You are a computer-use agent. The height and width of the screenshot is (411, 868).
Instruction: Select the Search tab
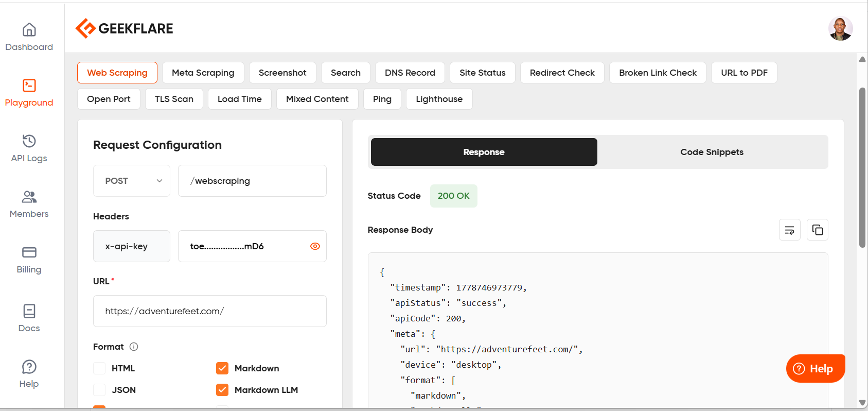(346, 73)
